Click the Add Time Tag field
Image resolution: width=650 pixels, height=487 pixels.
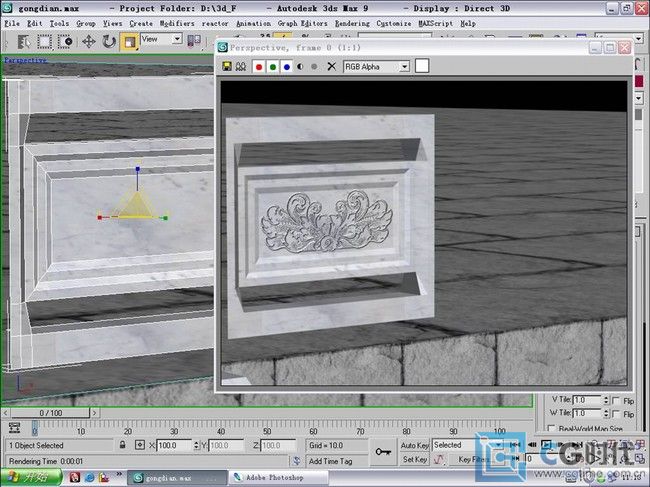pyautogui.click(x=336, y=461)
